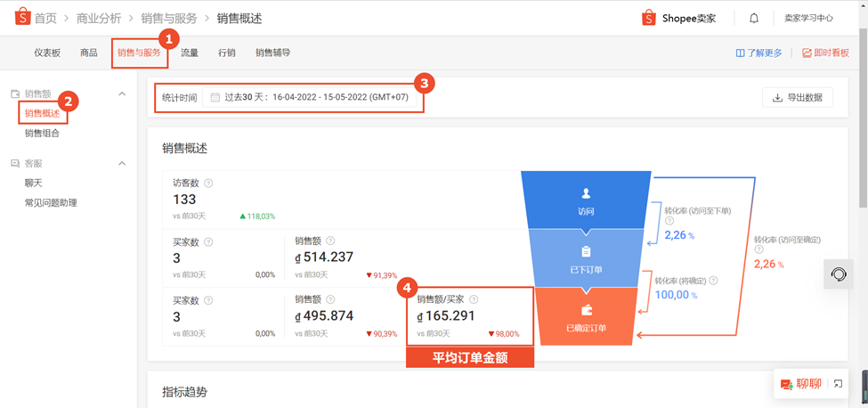The image size is (868, 408).
Task: Open the 聊聊 chat button
Action: click(801, 383)
